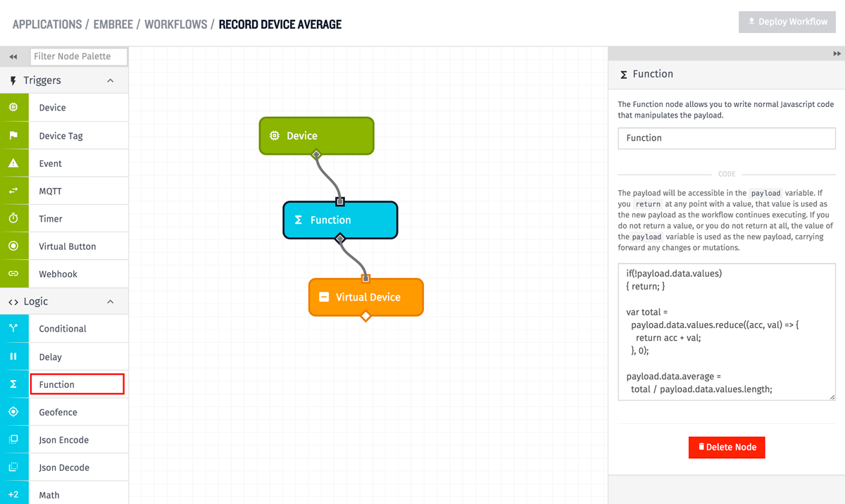Click the MQTT arrows icon
This screenshot has height=504, width=845.
click(x=13, y=191)
